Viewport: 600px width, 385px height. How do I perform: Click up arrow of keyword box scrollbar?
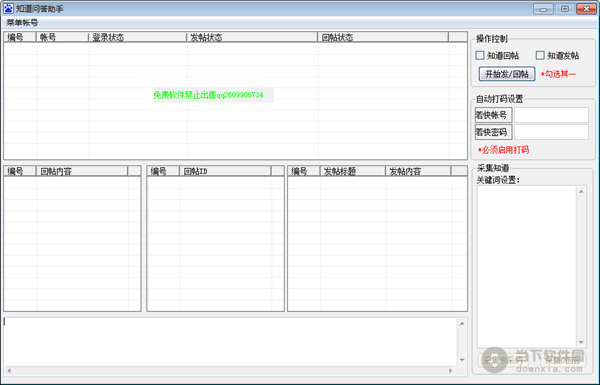(581, 191)
